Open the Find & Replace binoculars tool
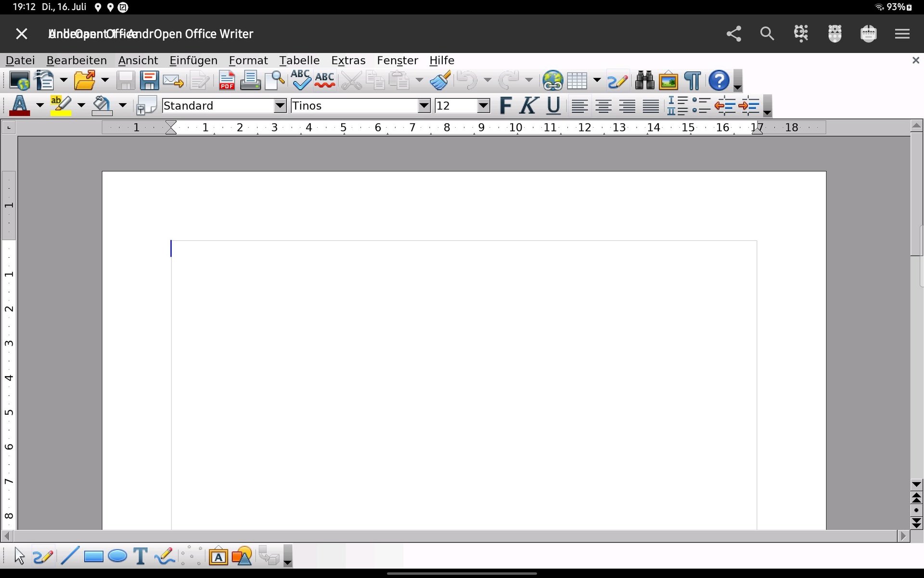The image size is (924, 578). coord(644,80)
